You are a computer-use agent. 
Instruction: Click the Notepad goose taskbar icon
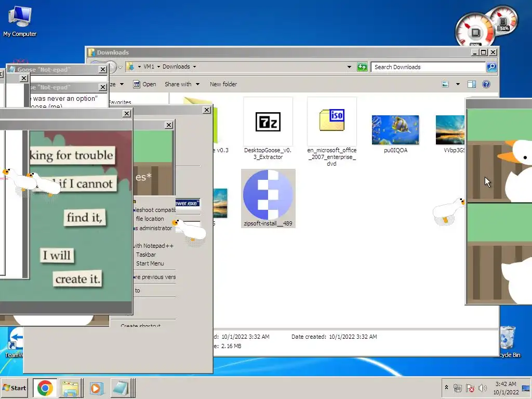122,388
